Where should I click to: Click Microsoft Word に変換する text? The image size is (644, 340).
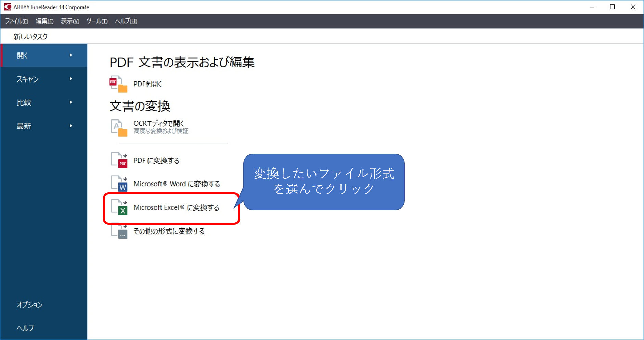177,184
